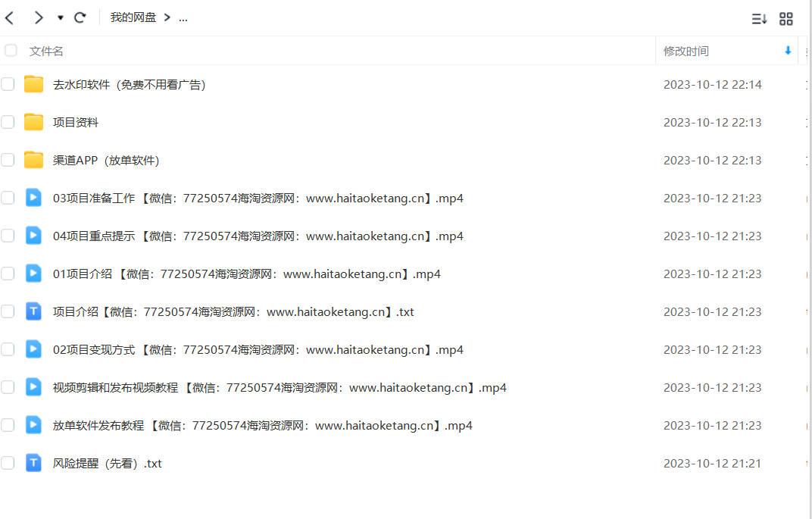Check the 项目介绍 txt file checkbox
812x519 pixels.
[x=8, y=311]
